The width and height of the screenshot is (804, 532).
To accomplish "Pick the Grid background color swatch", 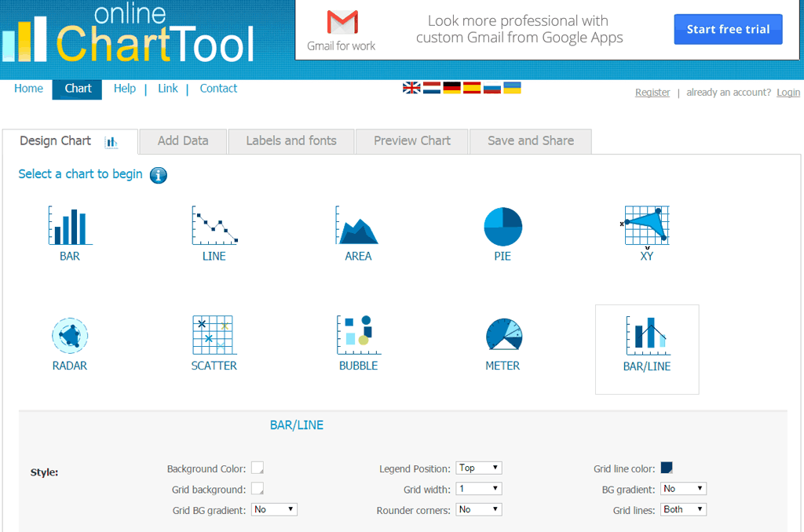I will [x=258, y=488].
